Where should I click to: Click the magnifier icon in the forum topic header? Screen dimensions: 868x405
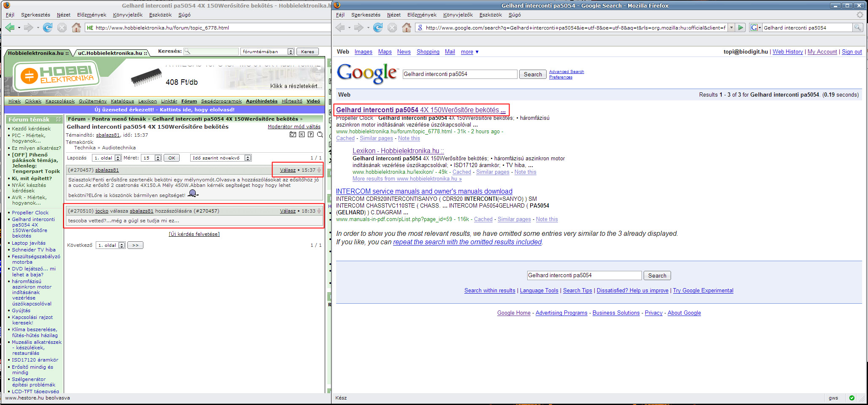[x=320, y=135]
